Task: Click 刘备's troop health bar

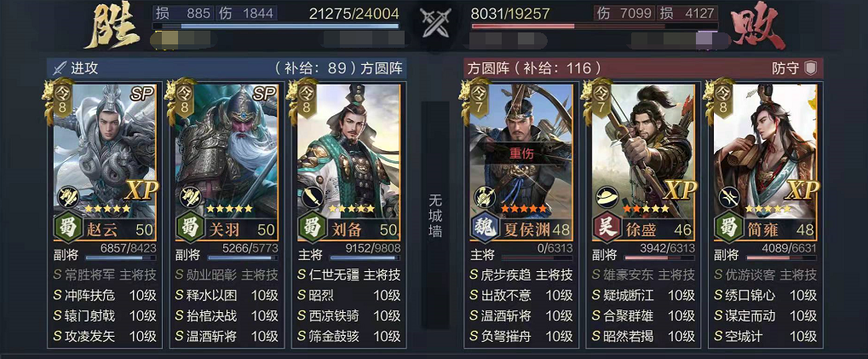Action: (365, 258)
